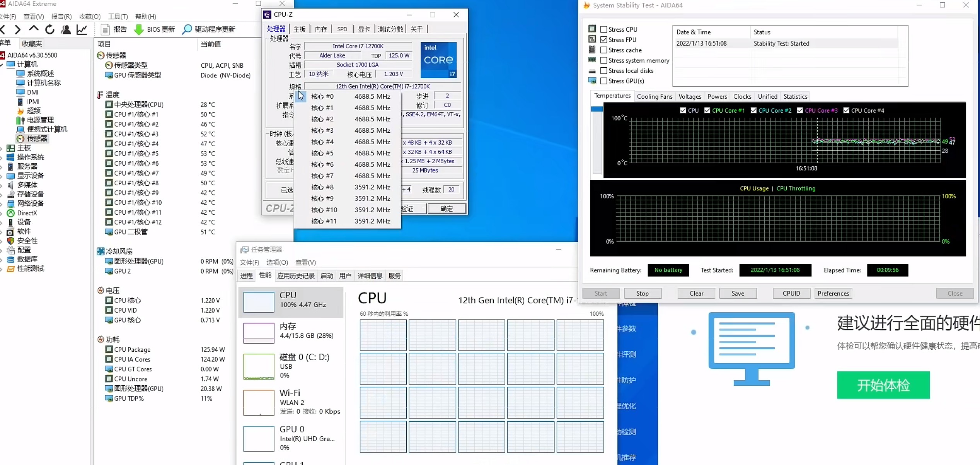Viewport: 980px width, 465px height.
Task: Expand the 网络设备 network tree node
Action: point(2,203)
